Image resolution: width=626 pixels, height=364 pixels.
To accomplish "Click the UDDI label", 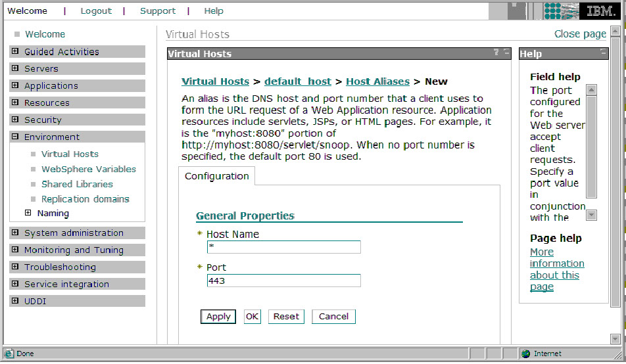I will coord(35,302).
